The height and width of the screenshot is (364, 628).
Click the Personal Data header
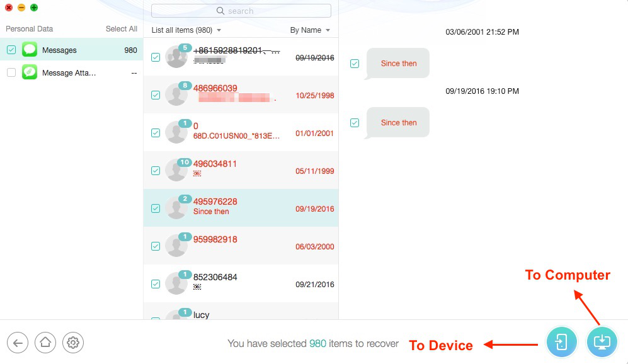pyautogui.click(x=29, y=29)
